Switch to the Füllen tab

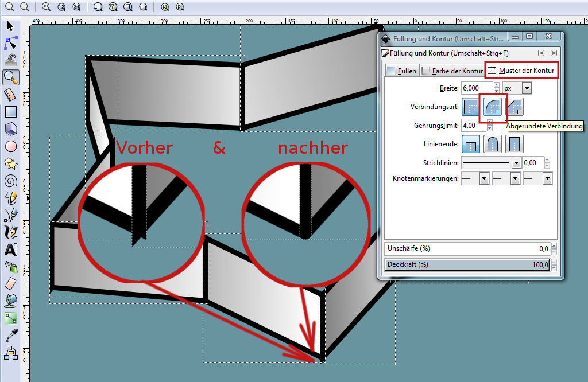coord(402,71)
